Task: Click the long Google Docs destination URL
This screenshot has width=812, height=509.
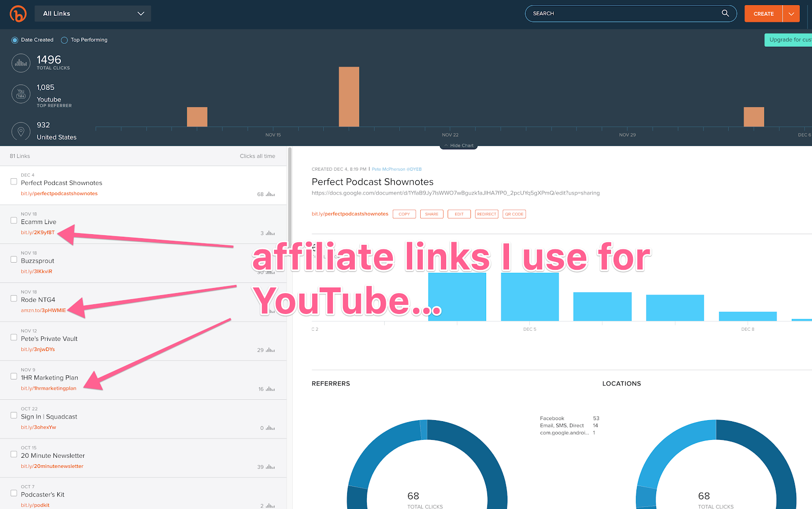Action: [x=456, y=193]
